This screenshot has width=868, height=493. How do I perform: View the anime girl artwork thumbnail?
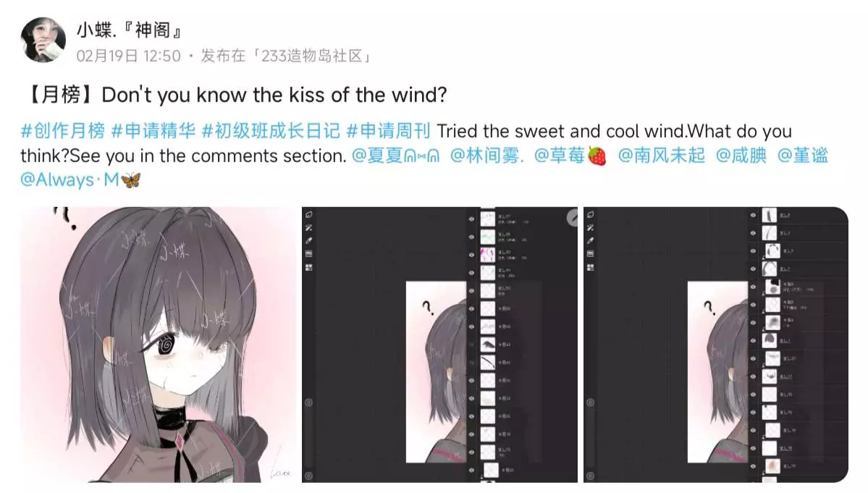click(159, 345)
